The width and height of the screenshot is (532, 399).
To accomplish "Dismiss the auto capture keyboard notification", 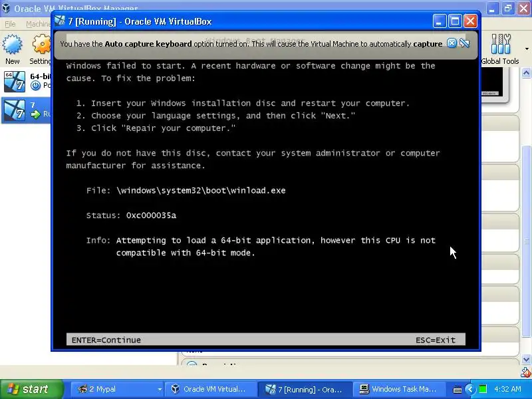I will [x=452, y=43].
